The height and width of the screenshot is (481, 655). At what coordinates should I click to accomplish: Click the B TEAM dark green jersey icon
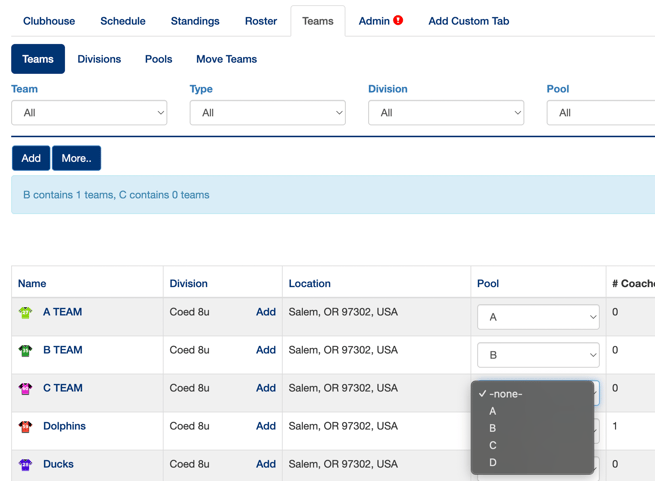[x=26, y=351]
